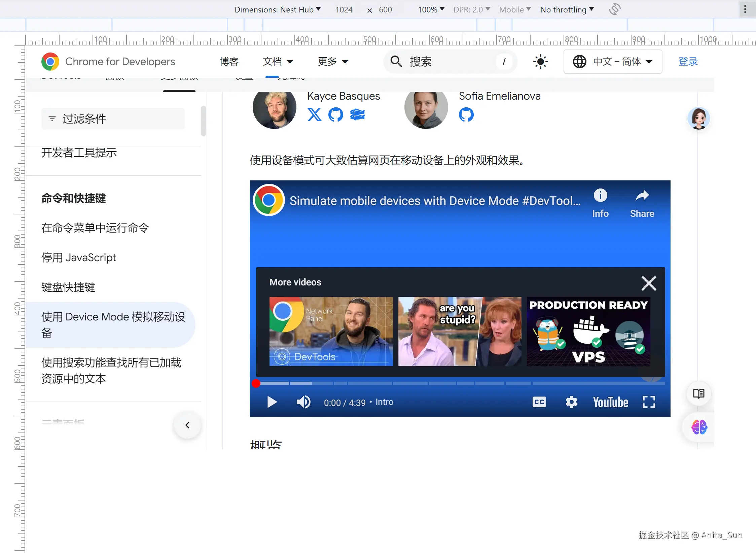Open Sofia Emelianova's GitHub profile icon
The height and width of the screenshot is (553, 756).
[466, 114]
